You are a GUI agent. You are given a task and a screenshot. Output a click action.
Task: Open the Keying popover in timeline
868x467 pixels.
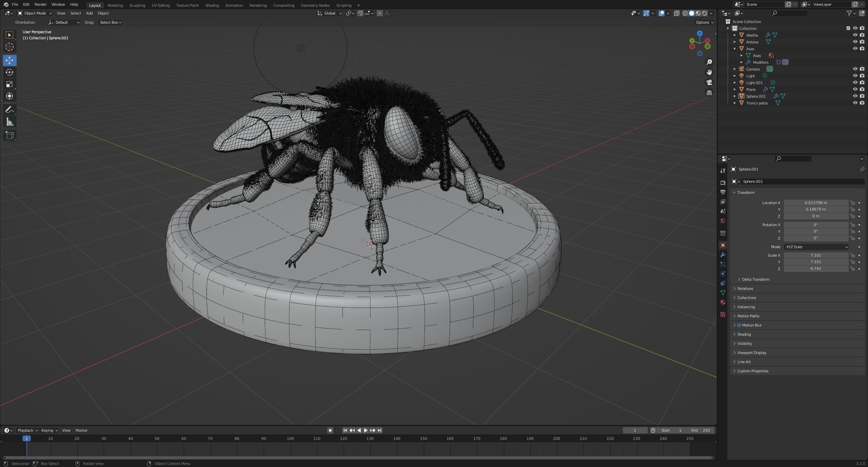coord(49,430)
